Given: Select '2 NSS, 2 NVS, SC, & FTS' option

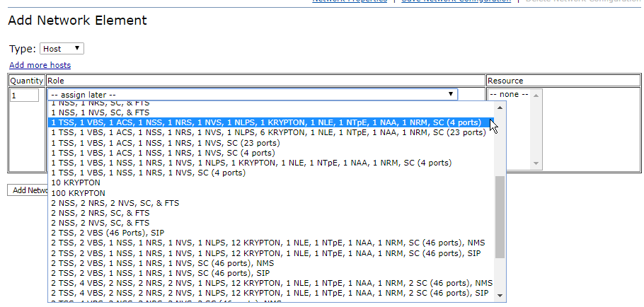Looking at the screenshot, I should point(100,223).
